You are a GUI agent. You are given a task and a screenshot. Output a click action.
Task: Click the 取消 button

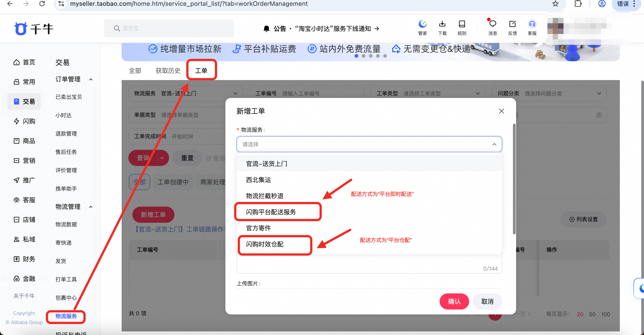click(487, 301)
